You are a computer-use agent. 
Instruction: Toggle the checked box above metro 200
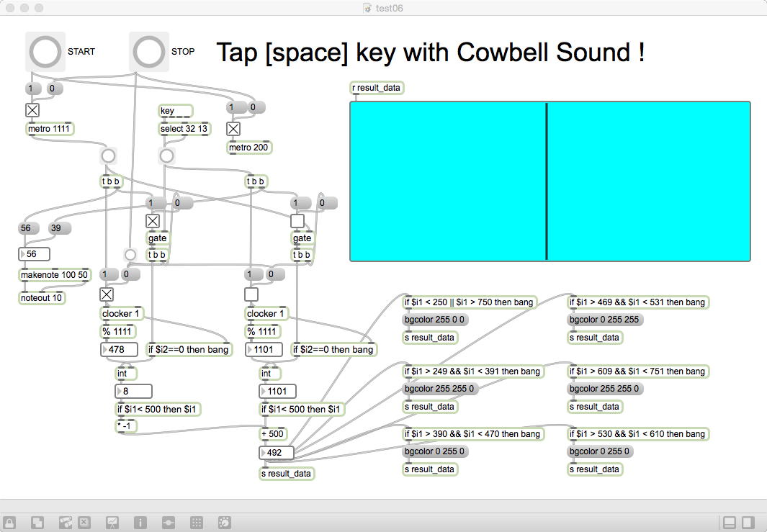point(233,129)
